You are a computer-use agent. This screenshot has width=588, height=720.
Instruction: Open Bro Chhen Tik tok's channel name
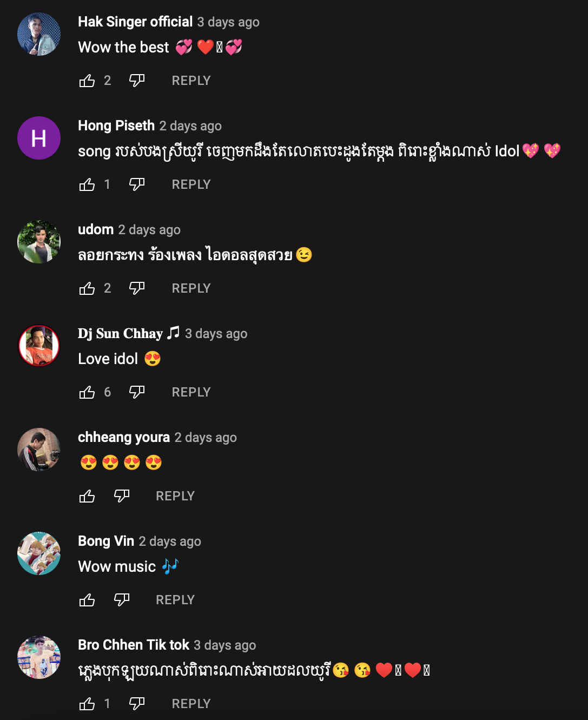coord(134,645)
